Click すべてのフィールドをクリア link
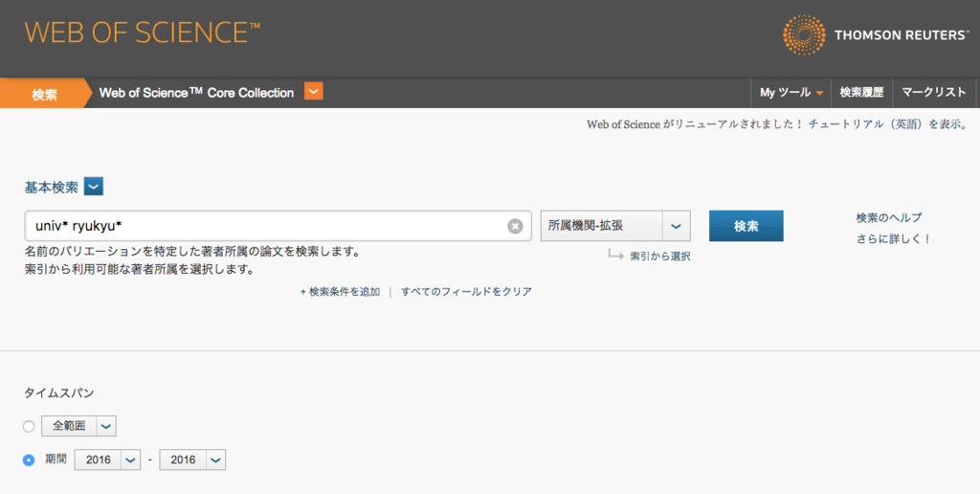This screenshot has height=494, width=980. (466, 291)
